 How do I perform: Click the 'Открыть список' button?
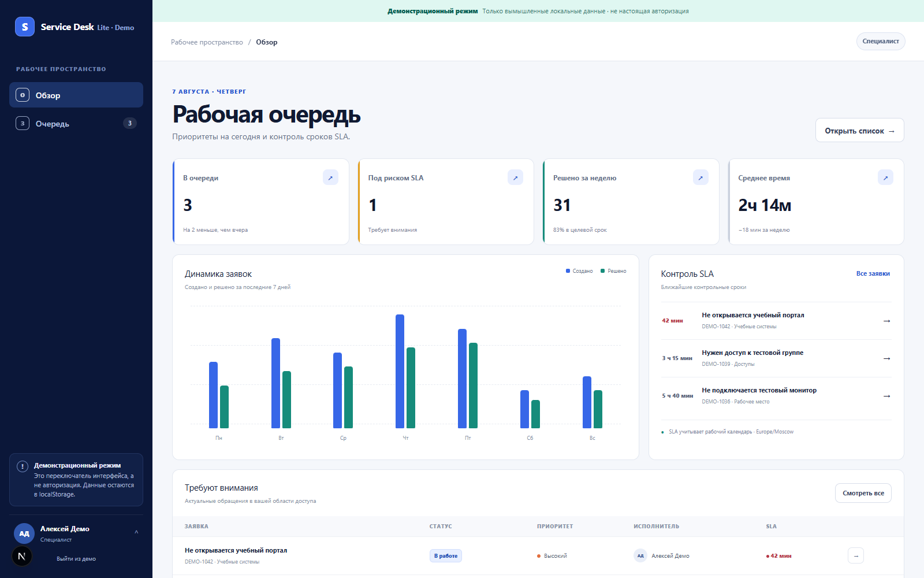pyautogui.click(x=860, y=130)
